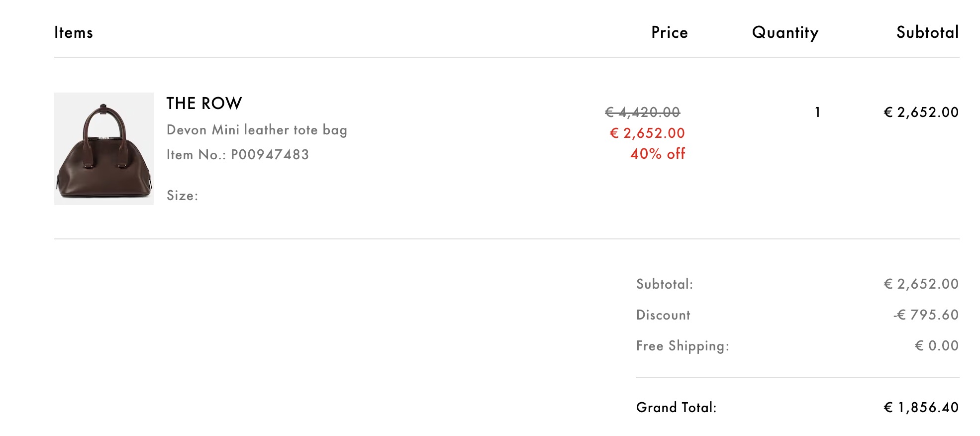This screenshot has width=980, height=436.
Task: Click the Price column header
Action: [x=670, y=33]
